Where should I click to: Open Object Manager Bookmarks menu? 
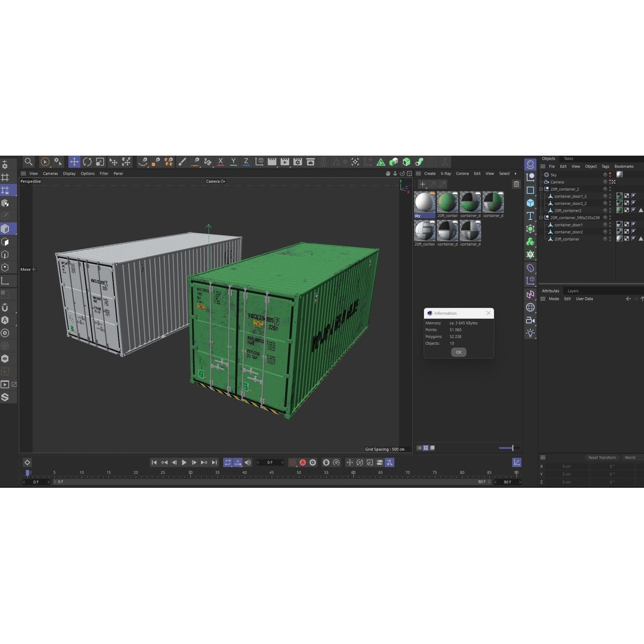[624, 166]
